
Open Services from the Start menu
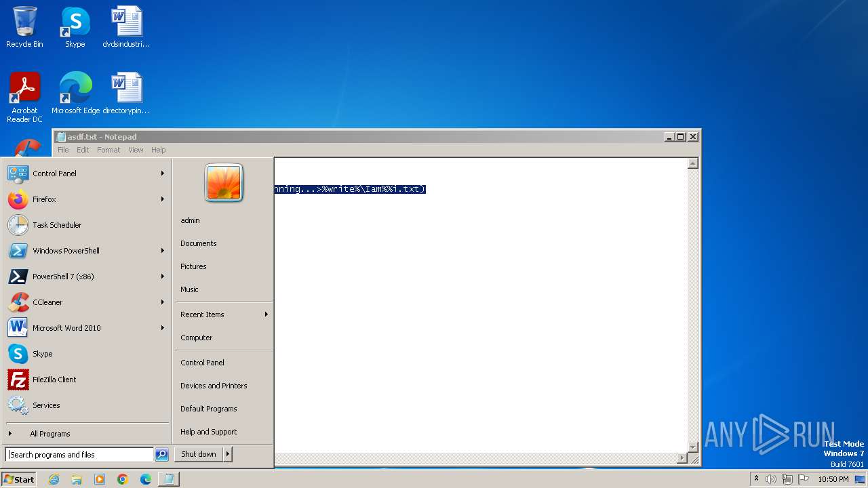tap(87, 405)
